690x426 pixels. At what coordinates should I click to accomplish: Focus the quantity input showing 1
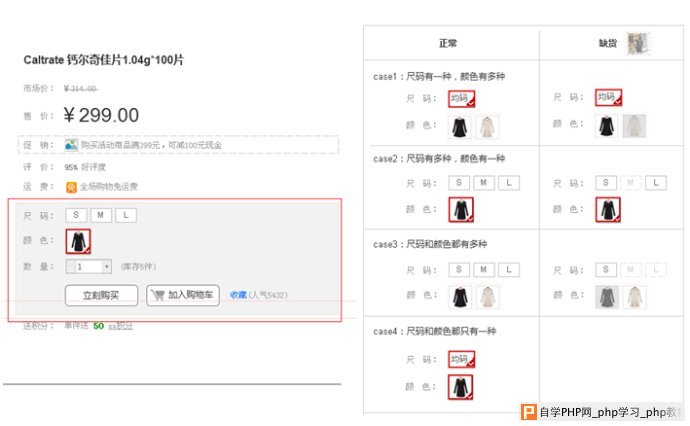[x=88, y=267]
